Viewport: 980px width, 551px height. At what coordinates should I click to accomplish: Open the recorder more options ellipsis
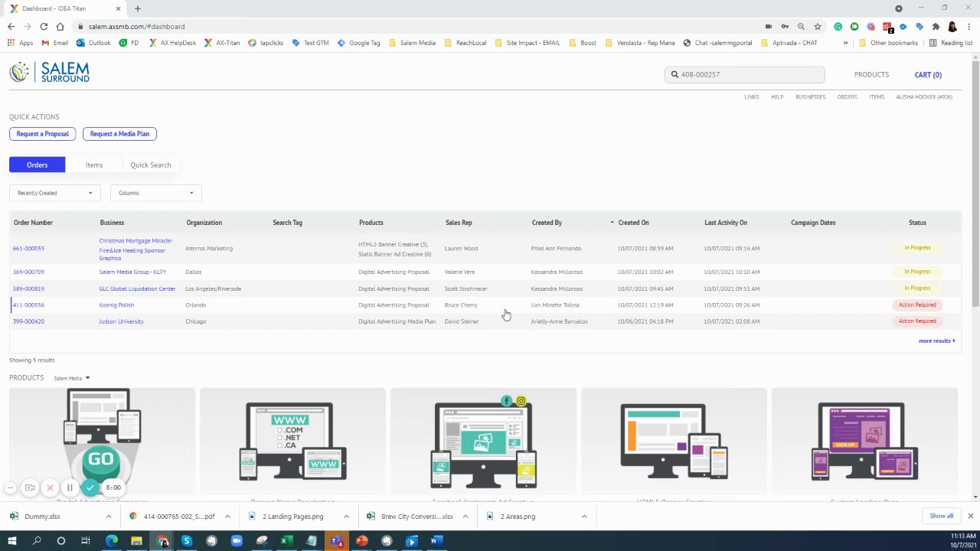coord(11,487)
